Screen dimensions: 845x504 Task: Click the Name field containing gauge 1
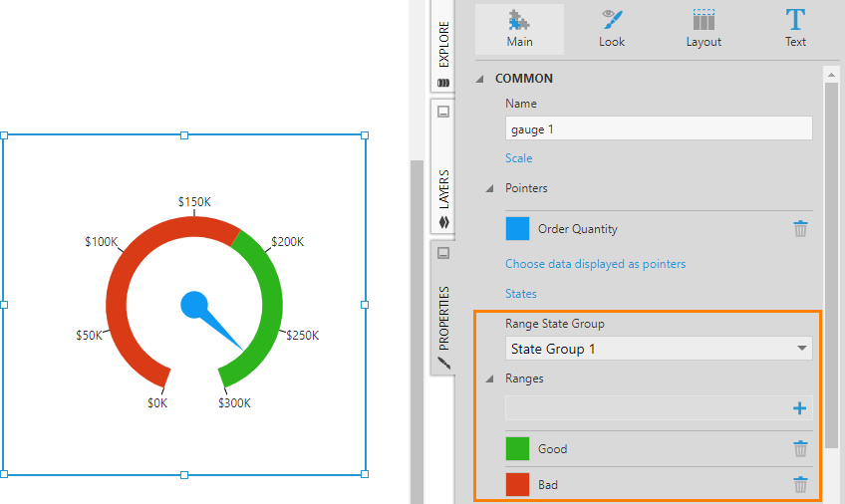point(659,128)
